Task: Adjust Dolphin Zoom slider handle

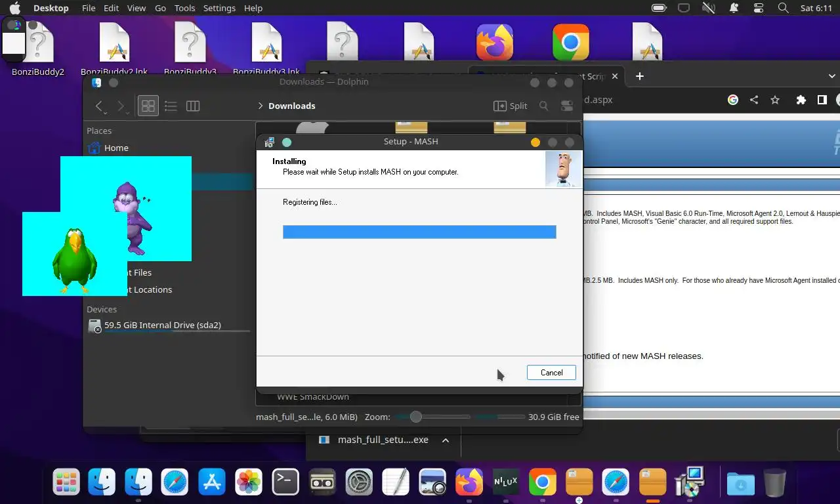Action: click(x=415, y=417)
